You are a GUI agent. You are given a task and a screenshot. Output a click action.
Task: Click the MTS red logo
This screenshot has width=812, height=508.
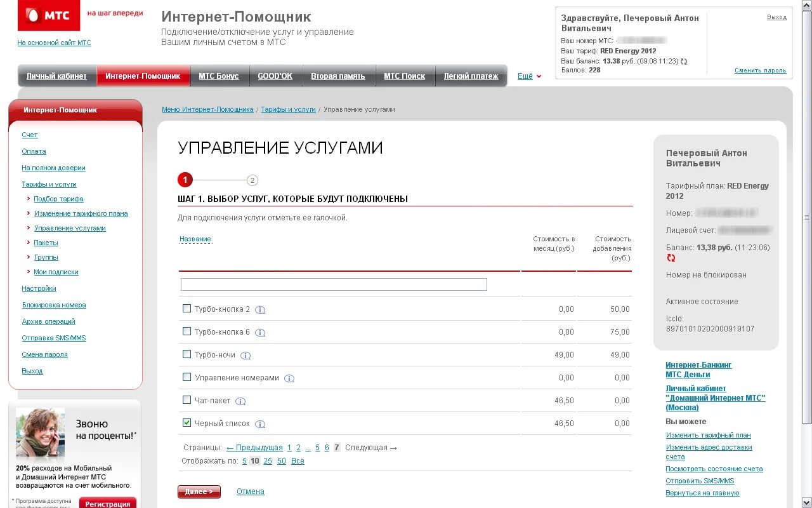tap(49, 15)
